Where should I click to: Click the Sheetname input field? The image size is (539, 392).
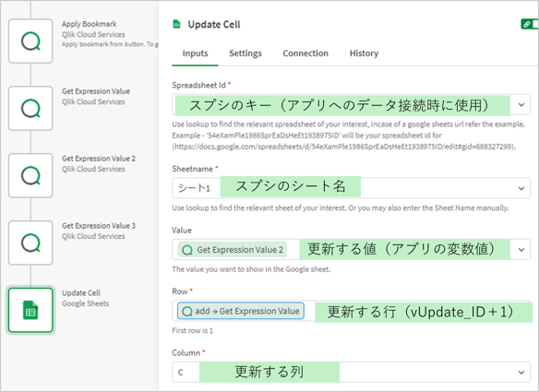coord(352,188)
